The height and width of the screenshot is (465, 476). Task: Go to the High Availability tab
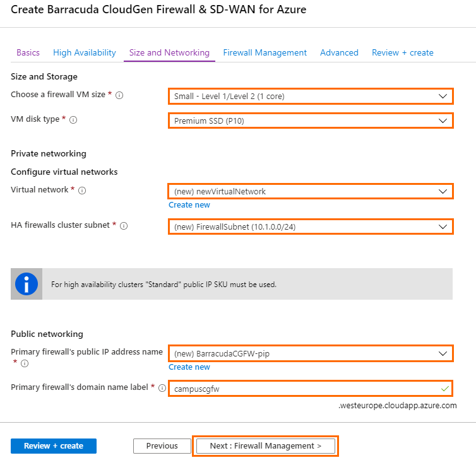click(x=85, y=53)
